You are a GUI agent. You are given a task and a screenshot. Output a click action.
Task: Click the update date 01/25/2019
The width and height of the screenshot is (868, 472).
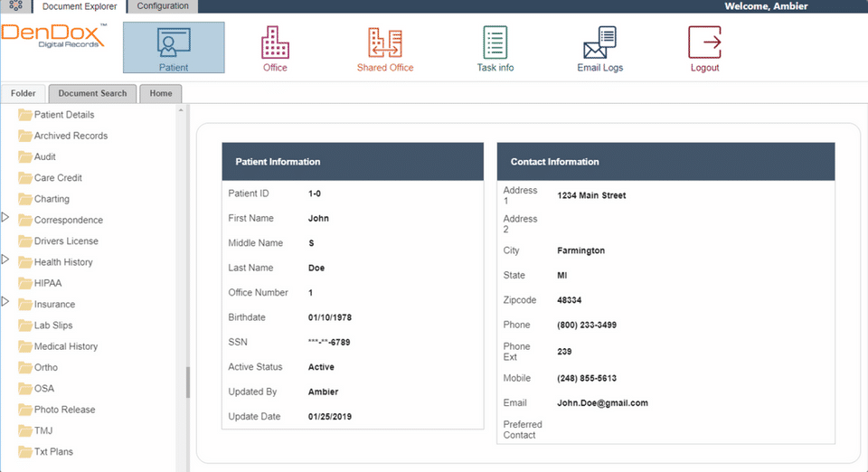coord(330,416)
